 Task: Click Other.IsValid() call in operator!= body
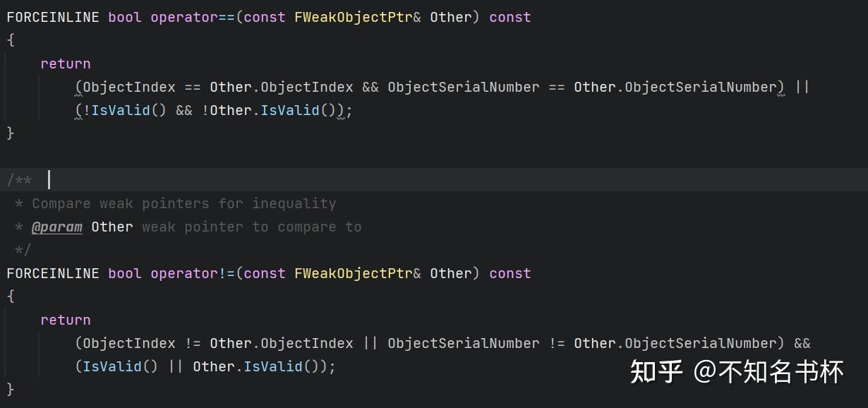[x=257, y=366]
